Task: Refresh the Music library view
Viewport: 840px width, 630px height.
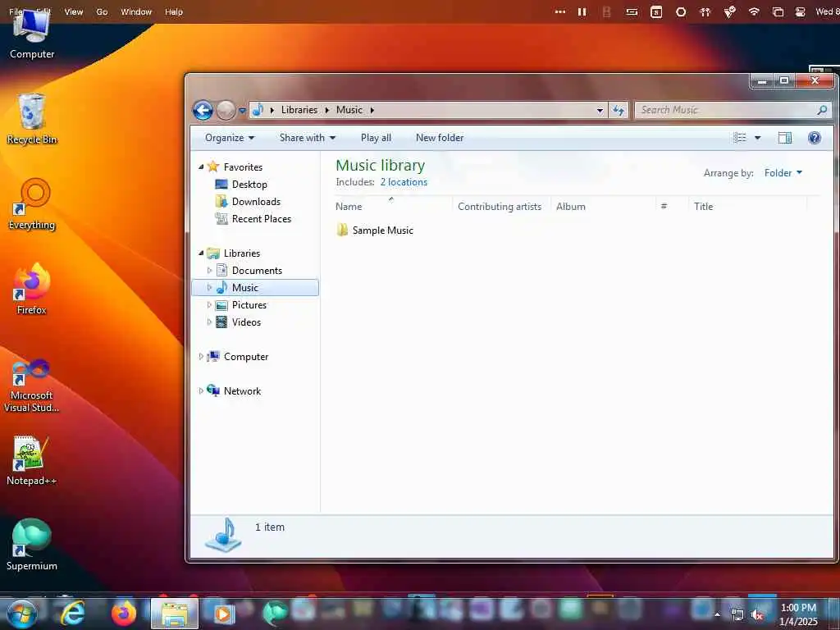Action: (x=619, y=111)
